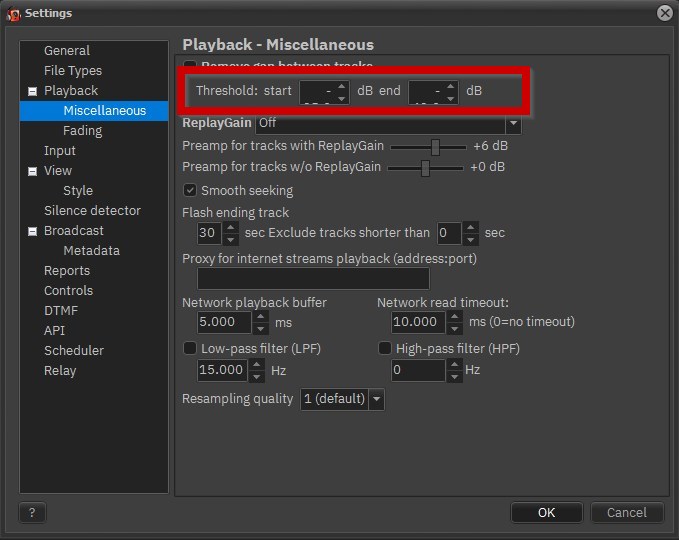Open the ReplayGain dropdown
Image resolution: width=679 pixels, height=540 pixels.
coord(513,125)
